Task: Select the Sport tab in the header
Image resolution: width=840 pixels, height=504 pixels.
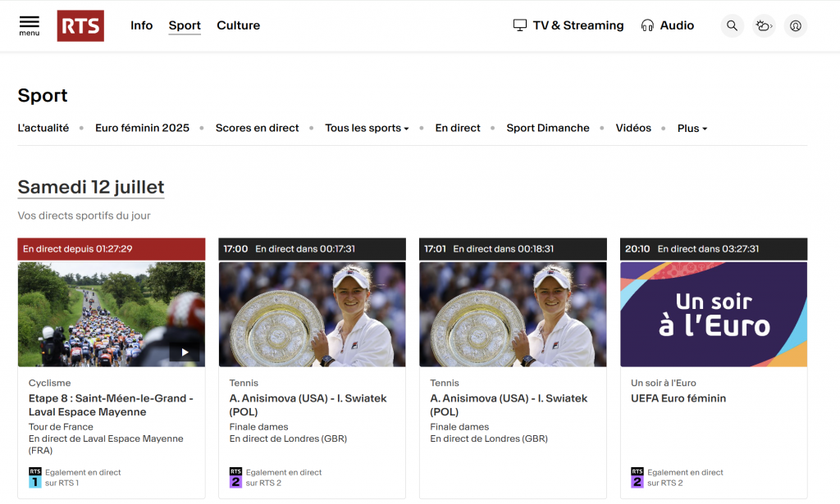Action: point(185,25)
